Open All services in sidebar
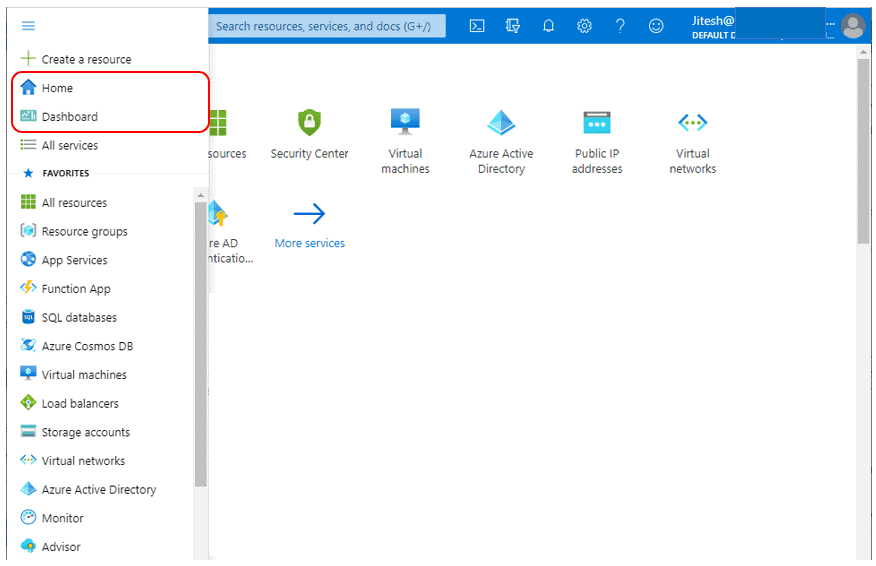Screen dimensions: 876x566 click(69, 145)
